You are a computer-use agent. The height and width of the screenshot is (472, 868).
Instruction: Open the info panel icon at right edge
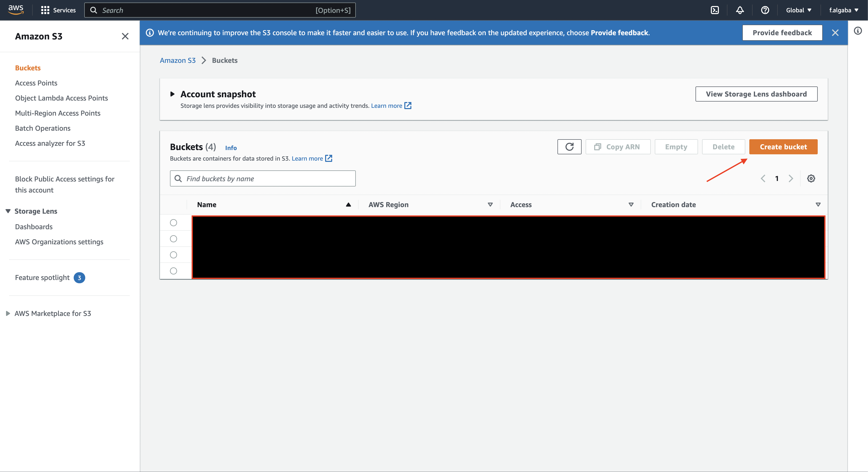[x=858, y=31]
